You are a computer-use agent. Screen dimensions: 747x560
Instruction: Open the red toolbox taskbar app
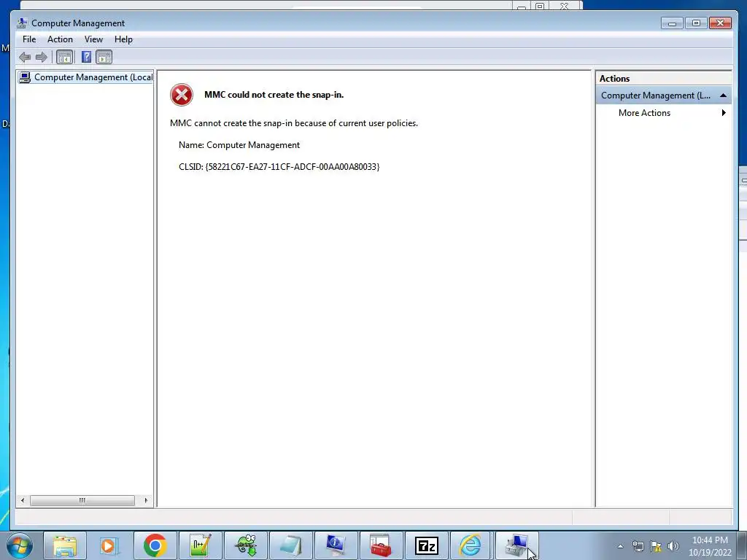381,545
